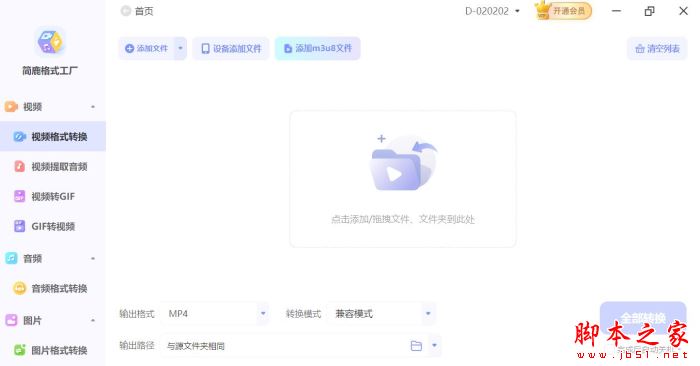Click the 开通会员 VIP badge
Image resolution: width=700 pixels, height=366 pixels.
click(564, 11)
